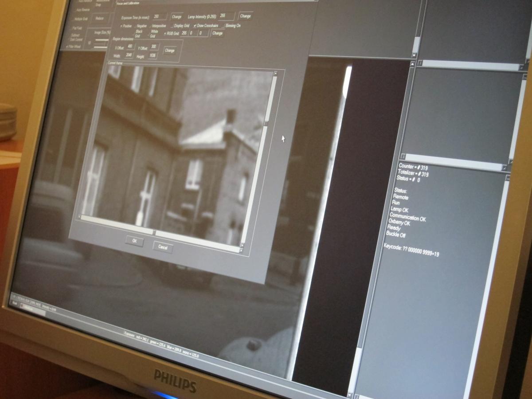The height and width of the screenshot is (399, 532).
Task: Click the Change button beside RGB Grid values
Action: coord(217,33)
